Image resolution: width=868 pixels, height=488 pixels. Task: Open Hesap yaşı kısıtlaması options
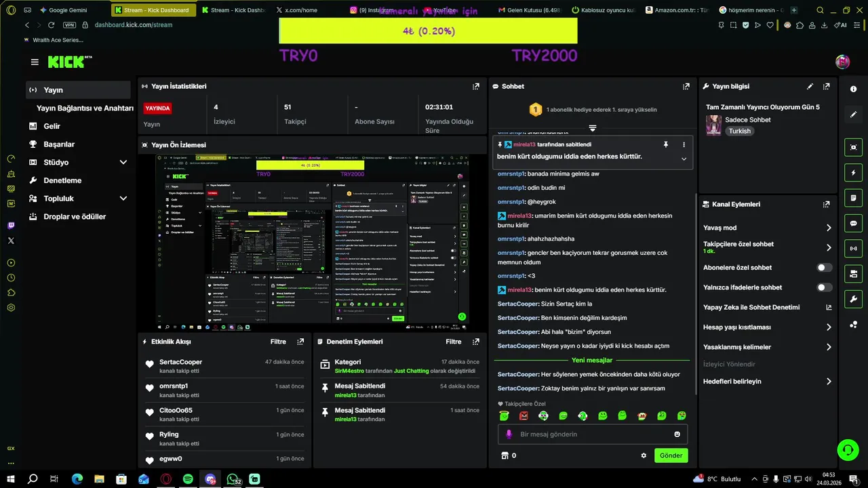(x=766, y=327)
